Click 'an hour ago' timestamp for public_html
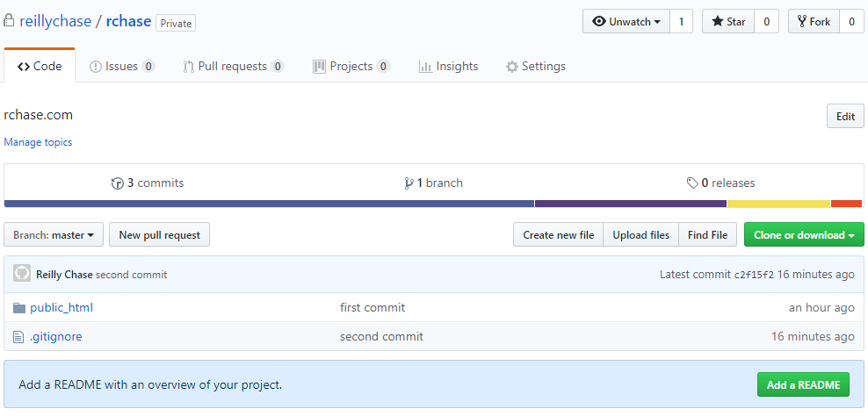 821,307
